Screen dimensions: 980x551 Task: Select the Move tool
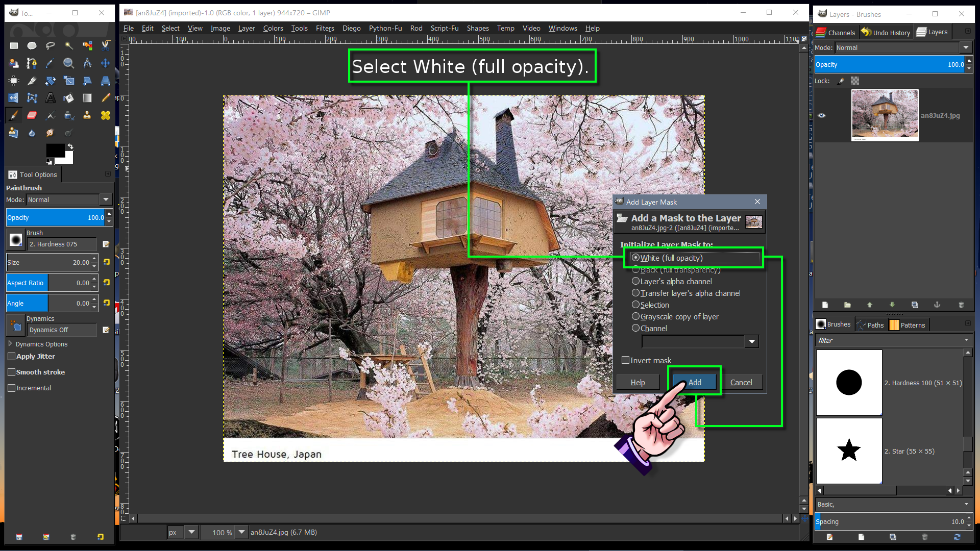105,63
